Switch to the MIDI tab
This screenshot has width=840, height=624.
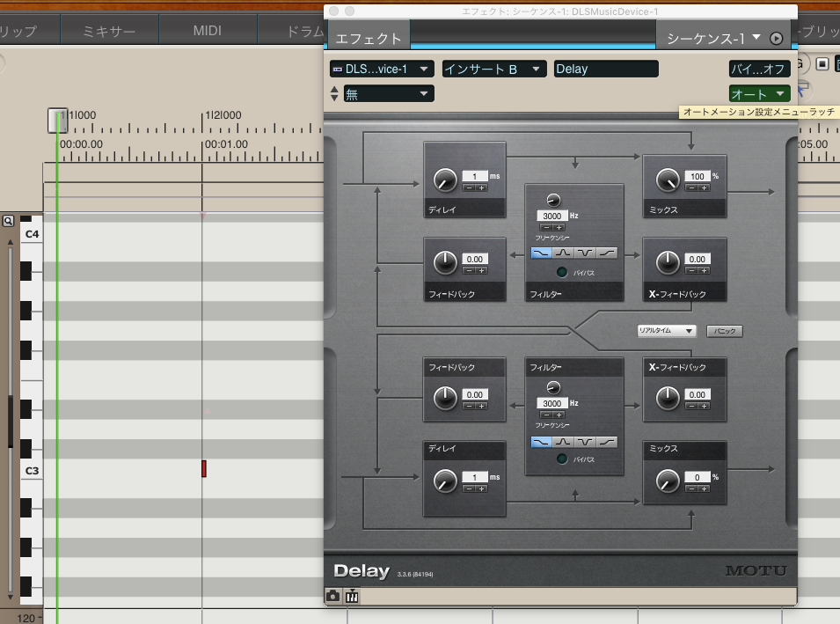pyautogui.click(x=208, y=31)
